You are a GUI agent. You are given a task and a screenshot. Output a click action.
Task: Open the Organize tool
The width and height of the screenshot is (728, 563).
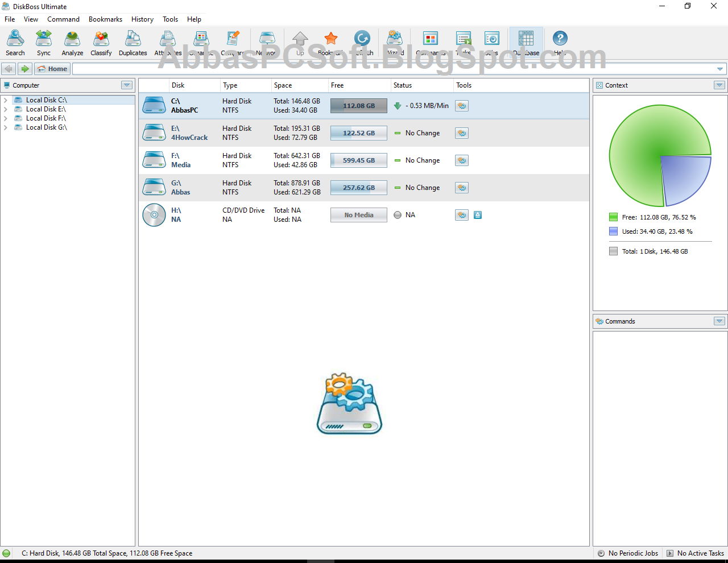[201, 43]
